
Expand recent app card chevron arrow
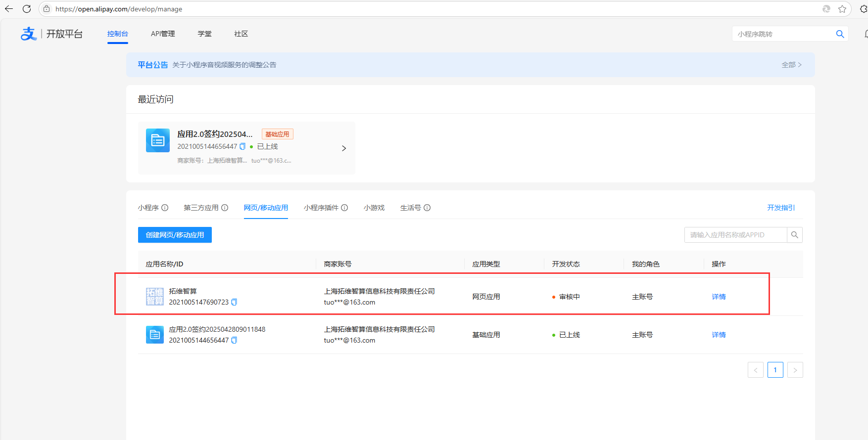[x=344, y=148]
